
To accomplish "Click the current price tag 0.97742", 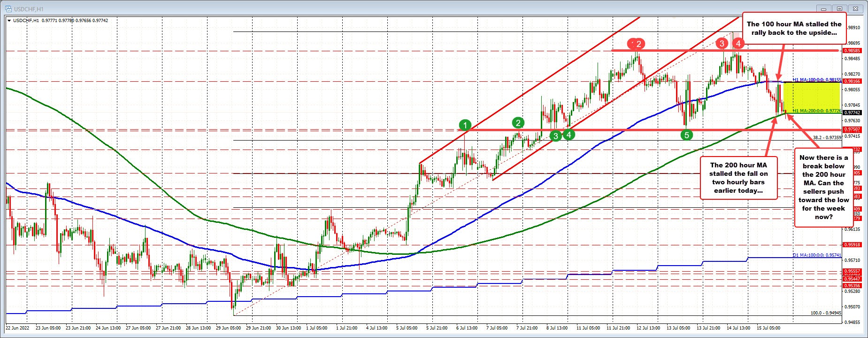I will coord(852,113).
